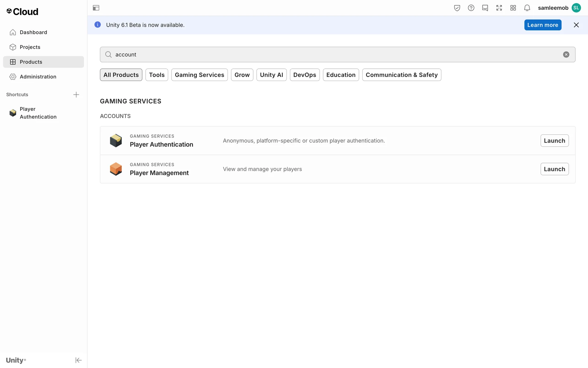The height and width of the screenshot is (368, 588).
Task: Open the apps grid icon
Action: (x=513, y=8)
